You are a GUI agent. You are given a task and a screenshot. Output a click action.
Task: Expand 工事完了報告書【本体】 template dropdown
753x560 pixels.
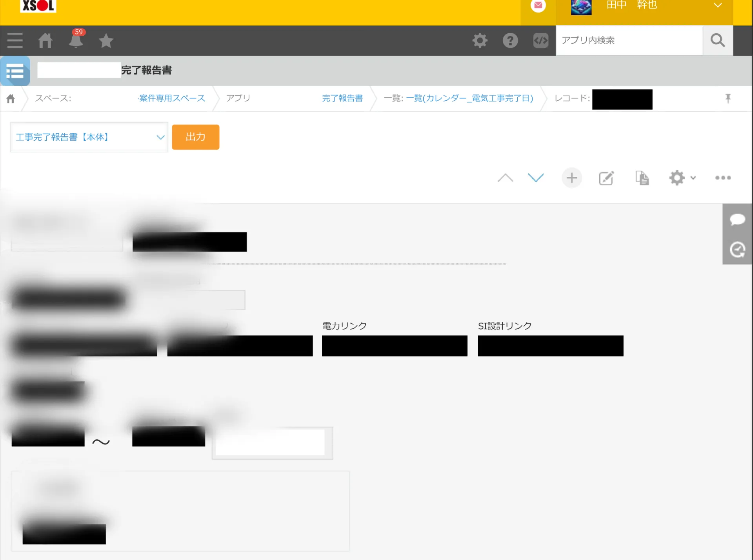(89, 137)
